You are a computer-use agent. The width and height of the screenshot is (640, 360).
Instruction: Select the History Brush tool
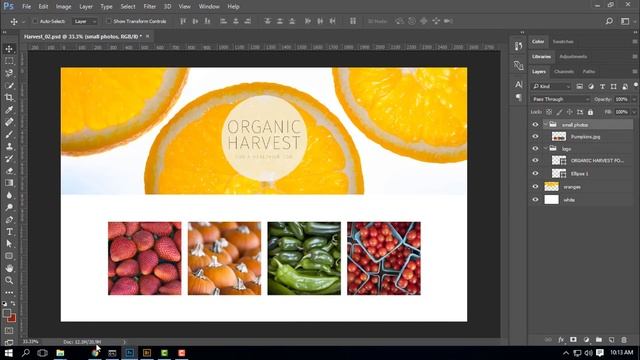(9, 159)
